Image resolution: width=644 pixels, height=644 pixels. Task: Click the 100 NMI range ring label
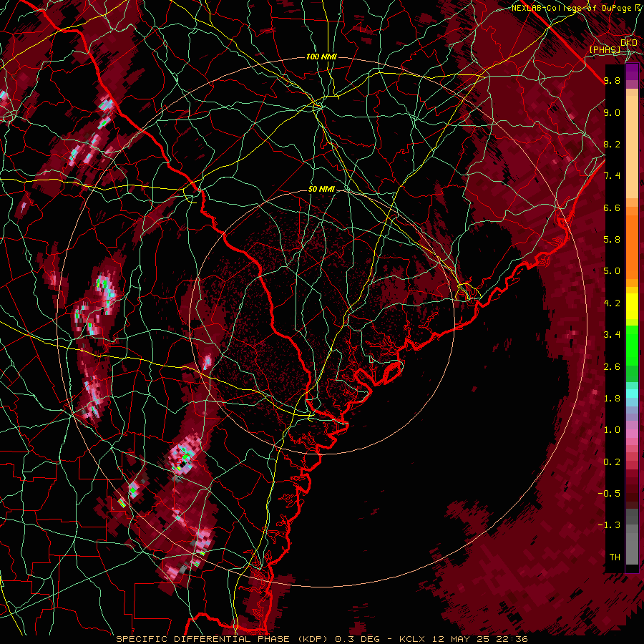(x=321, y=57)
